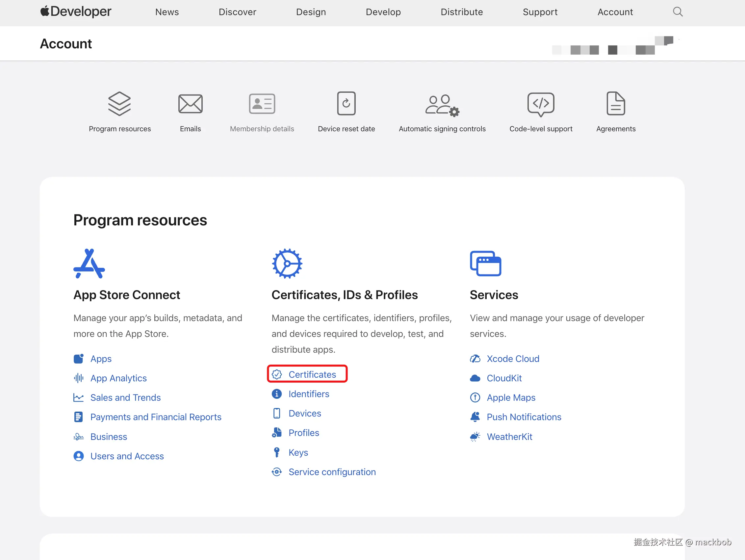Click the Agreements document icon
The height and width of the screenshot is (560, 745).
click(616, 103)
